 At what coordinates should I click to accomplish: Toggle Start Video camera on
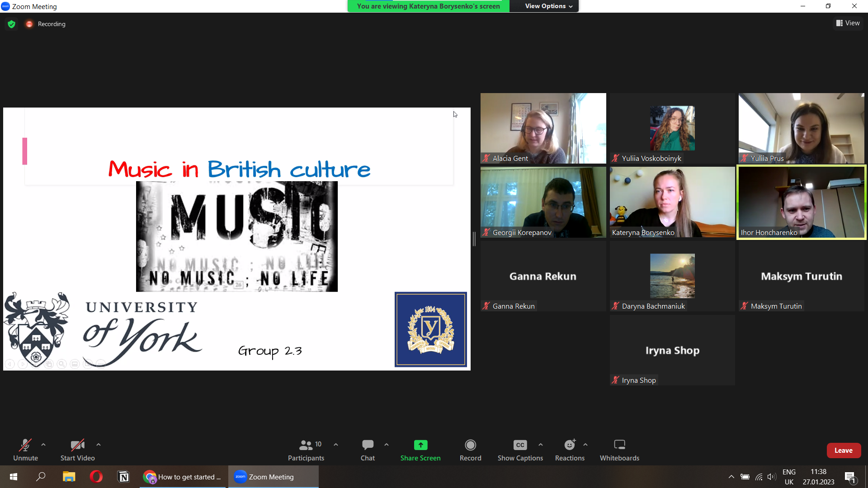tap(77, 450)
